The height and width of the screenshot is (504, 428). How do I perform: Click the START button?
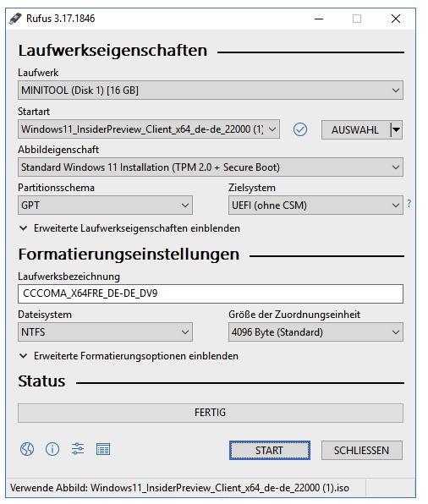[x=270, y=451]
